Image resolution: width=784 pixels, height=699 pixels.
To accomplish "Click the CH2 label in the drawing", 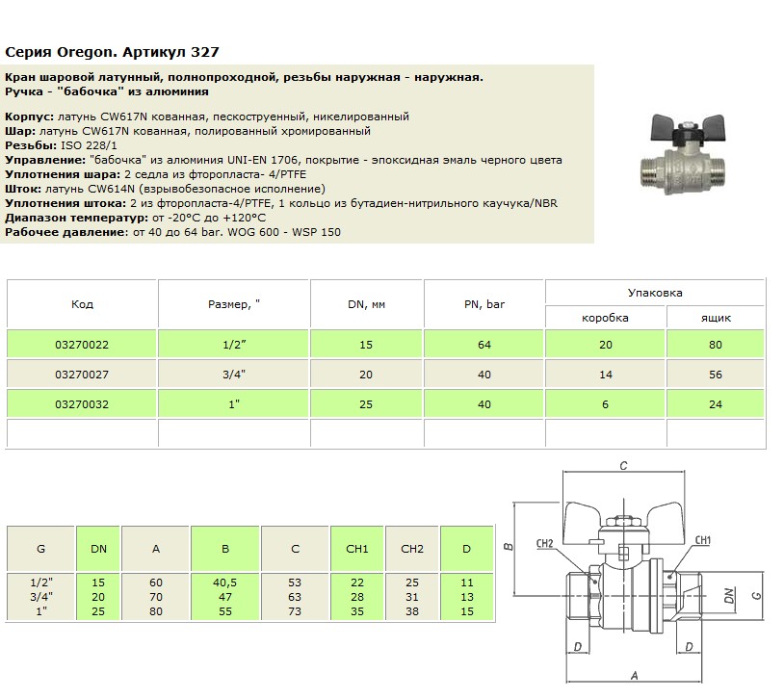I will [545, 544].
